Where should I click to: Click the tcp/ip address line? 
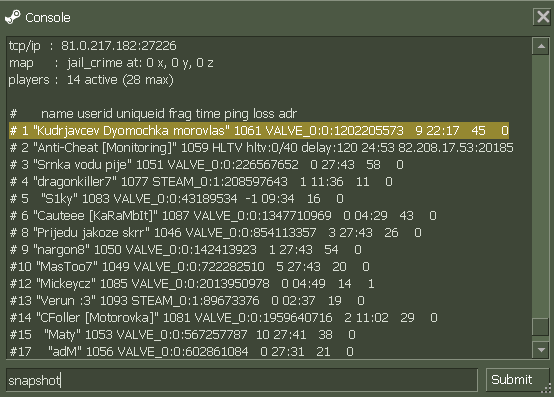(93, 46)
